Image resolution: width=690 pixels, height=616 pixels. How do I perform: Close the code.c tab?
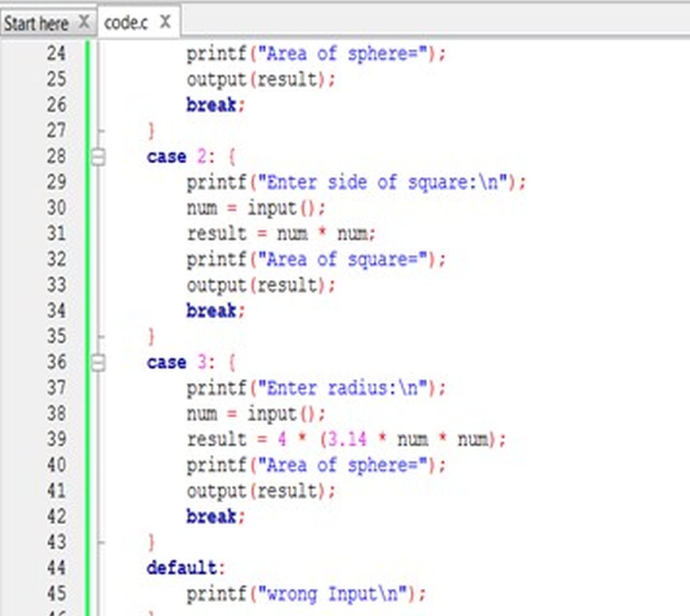pos(165,22)
